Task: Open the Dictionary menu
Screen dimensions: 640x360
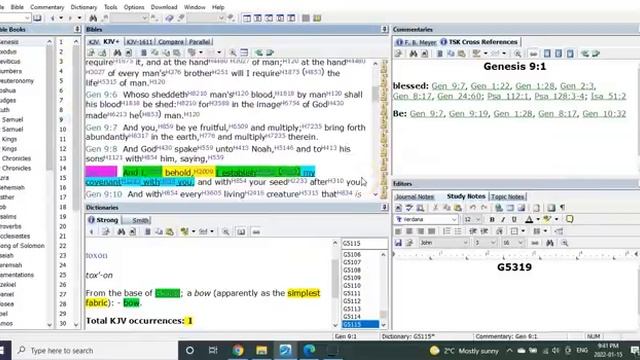Action: pos(84,7)
